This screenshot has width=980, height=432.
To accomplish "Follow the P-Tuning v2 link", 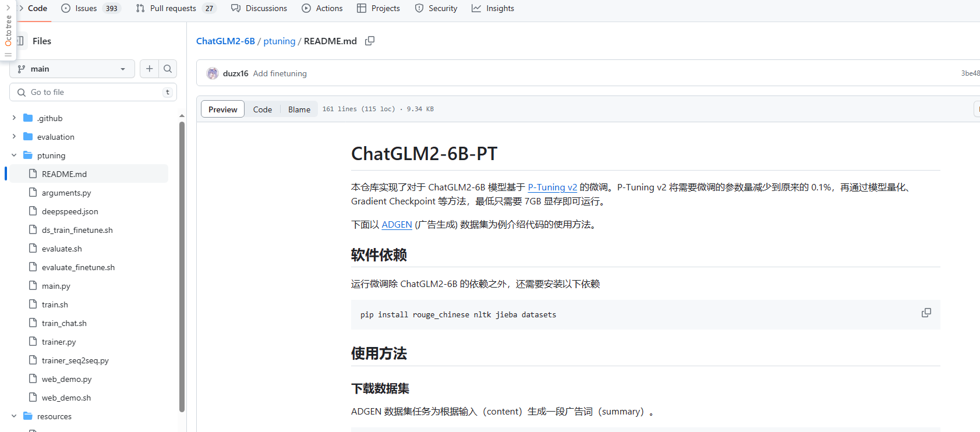I will click(552, 187).
